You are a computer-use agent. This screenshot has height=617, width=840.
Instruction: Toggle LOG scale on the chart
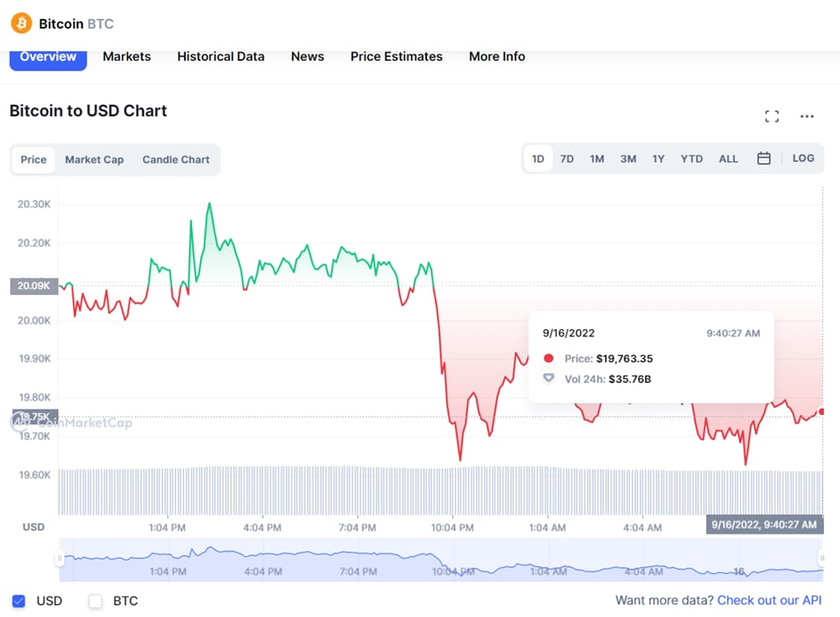(x=803, y=158)
